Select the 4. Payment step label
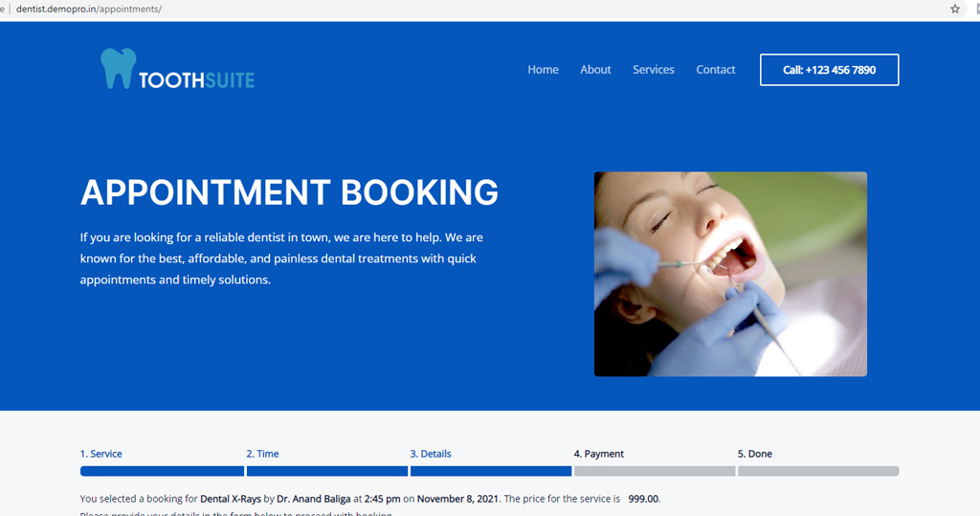Image resolution: width=980 pixels, height=516 pixels. tap(599, 454)
